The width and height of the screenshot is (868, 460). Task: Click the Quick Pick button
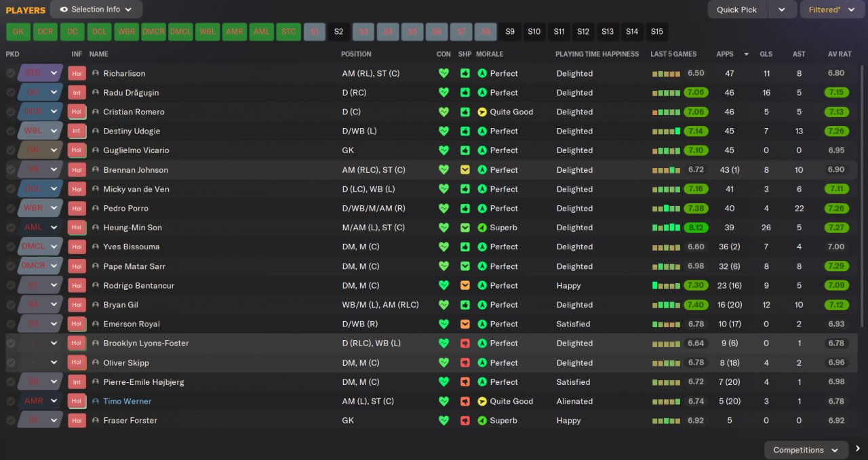[737, 9]
